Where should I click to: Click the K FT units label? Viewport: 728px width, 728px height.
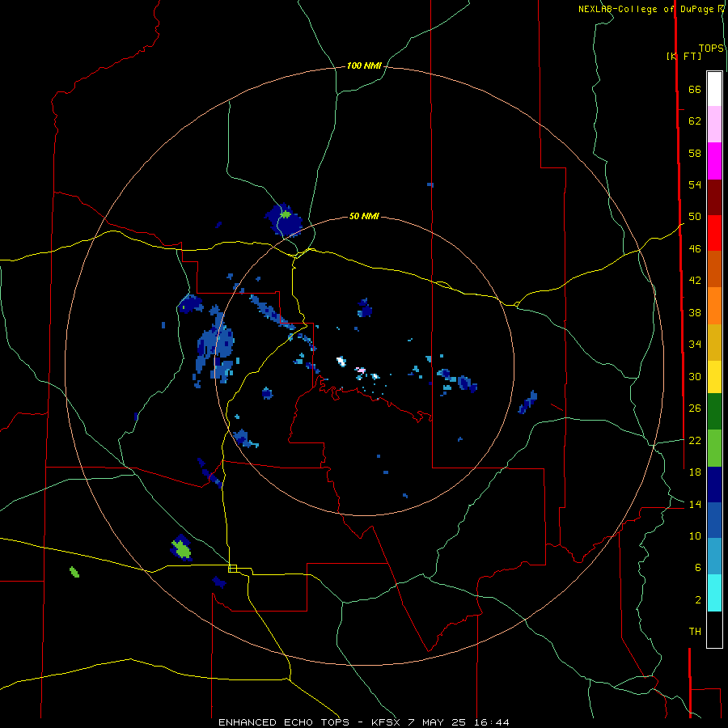684,56
